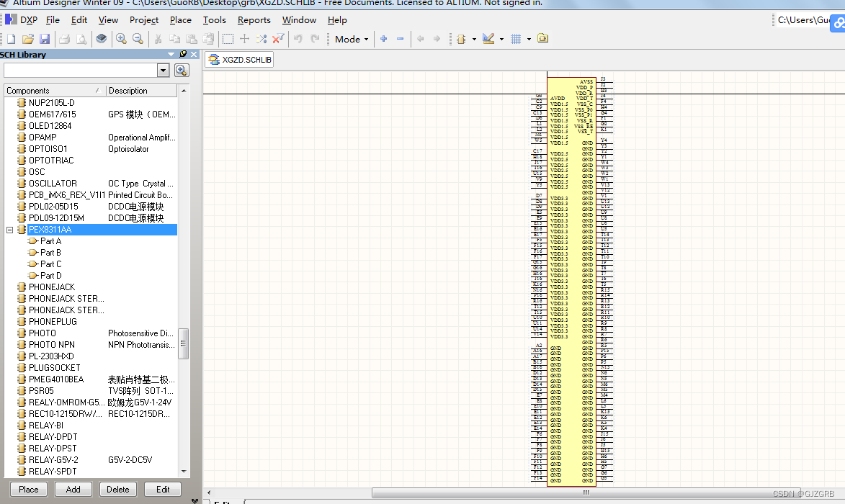Select the Cut tool on toolbar
This screenshot has height=504, width=845.
click(x=158, y=38)
